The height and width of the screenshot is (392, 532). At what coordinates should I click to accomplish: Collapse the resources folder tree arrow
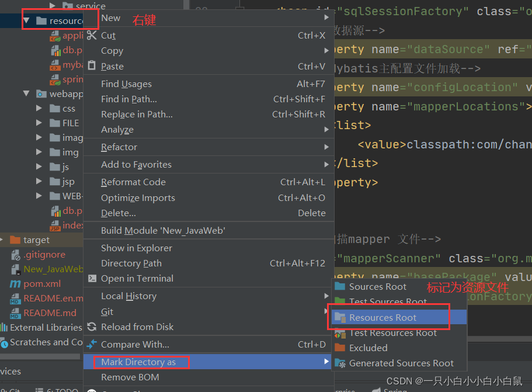click(26, 20)
